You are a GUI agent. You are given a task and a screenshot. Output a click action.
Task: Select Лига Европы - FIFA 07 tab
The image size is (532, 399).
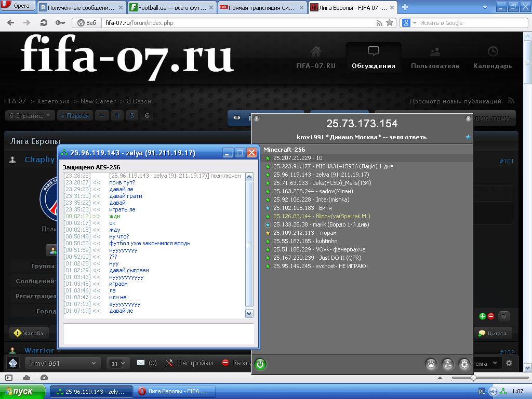(353, 7)
